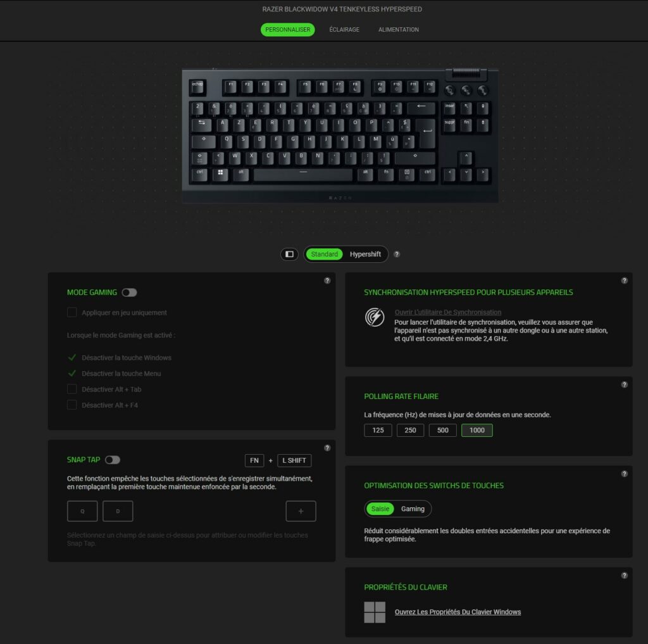Open help icon next to Hypershift
This screenshot has height=644, width=648.
pyautogui.click(x=397, y=254)
